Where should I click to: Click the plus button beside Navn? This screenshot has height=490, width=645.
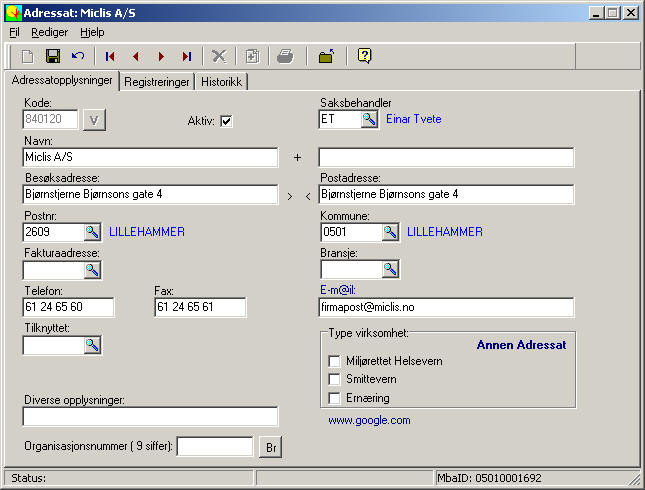pyautogui.click(x=297, y=158)
